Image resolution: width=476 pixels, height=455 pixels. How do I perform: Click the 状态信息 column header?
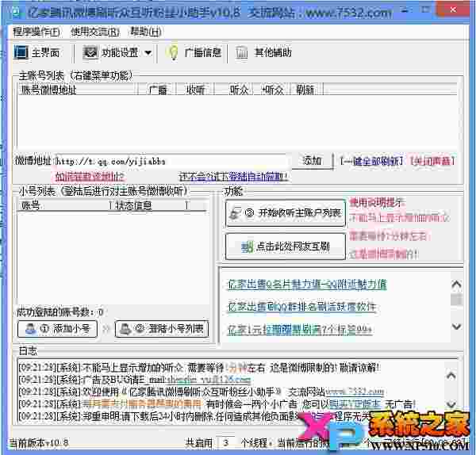pyautogui.click(x=149, y=206)
